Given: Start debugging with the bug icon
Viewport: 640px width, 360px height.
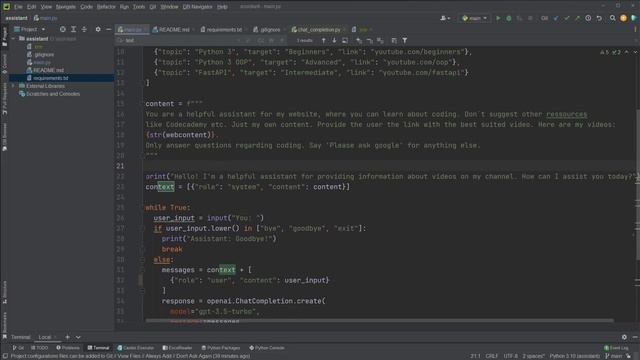Looking at the screenshot, I should click(x=509, y=18).
